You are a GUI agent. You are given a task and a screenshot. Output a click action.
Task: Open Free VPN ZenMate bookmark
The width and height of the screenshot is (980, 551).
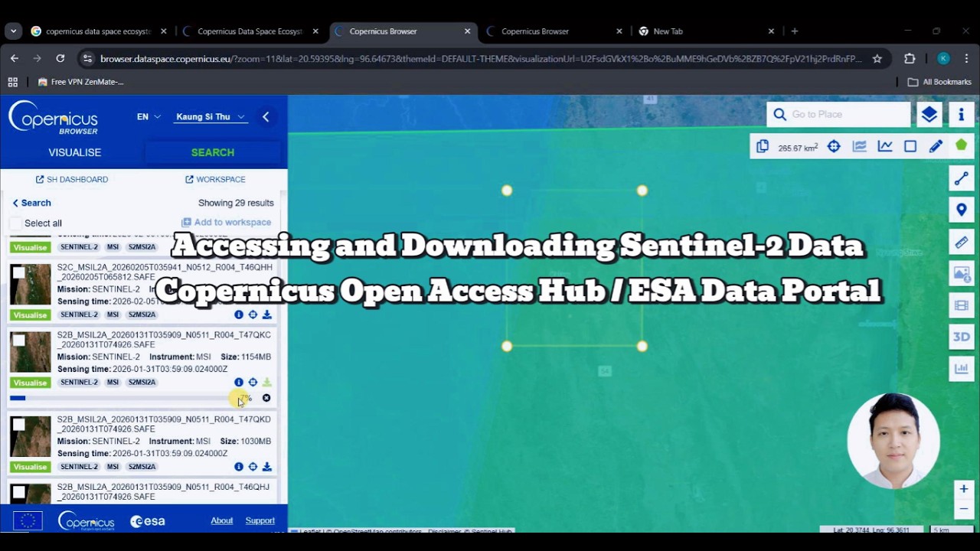(x=80, y=82)
